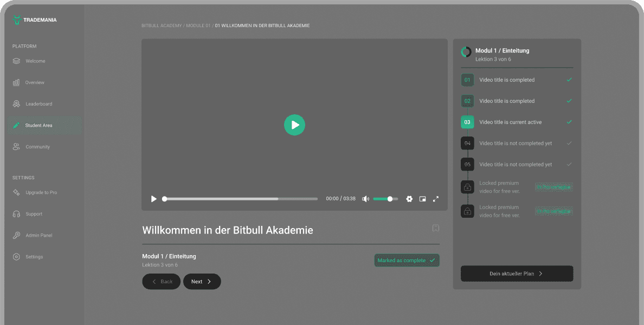Click the first Pro badge on locked video
Screen dimensions: 644x325
click(553, 187)
